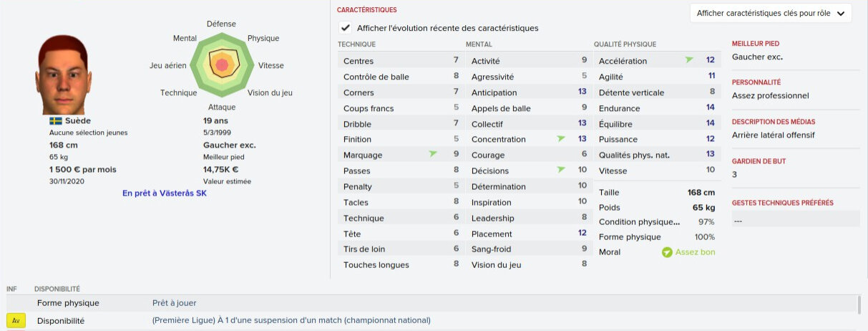Viewport: 868px width, 331px height.
Task: Click the chevron arrow of the role dropdown
Action: [x=839, y=14]
